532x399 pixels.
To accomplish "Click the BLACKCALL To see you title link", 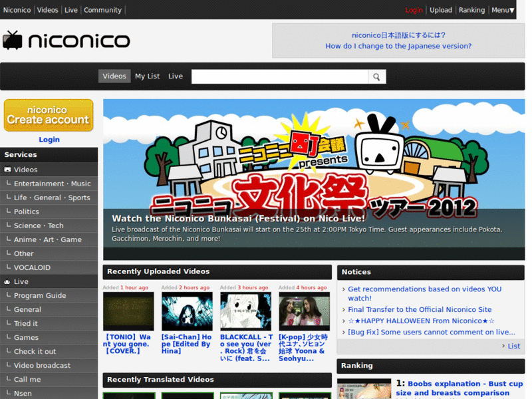I will tap(246, 348).
